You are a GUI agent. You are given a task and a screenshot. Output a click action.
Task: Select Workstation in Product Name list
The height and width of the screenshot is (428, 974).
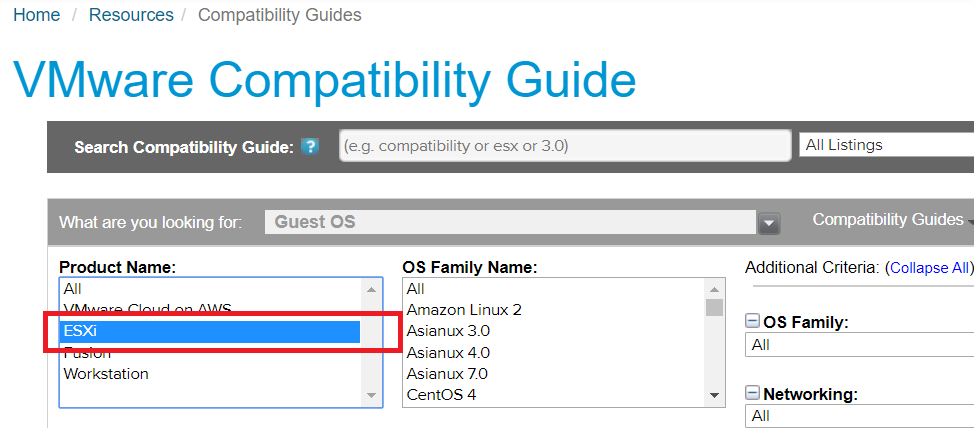tap(106, 374)
